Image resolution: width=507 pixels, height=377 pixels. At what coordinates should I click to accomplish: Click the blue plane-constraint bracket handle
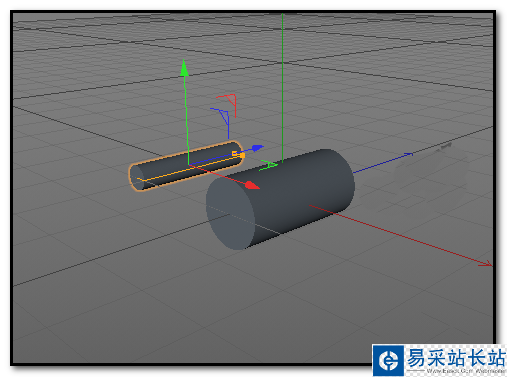tap(221, 122)
